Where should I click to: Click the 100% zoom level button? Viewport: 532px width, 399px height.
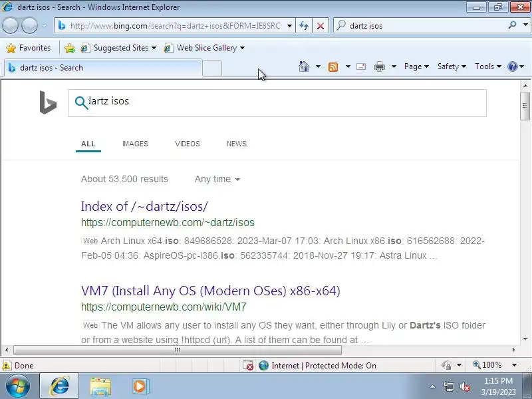(x=487, y=365)
